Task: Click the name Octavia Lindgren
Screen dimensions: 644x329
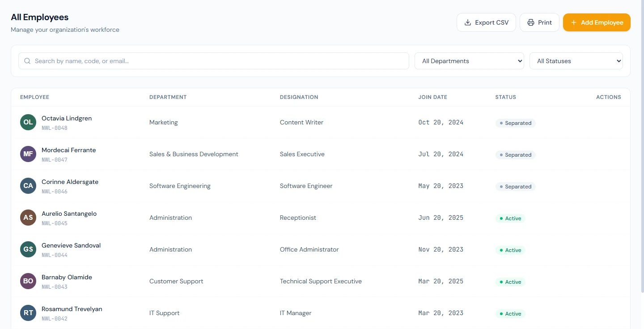Action: pos(67,118)
